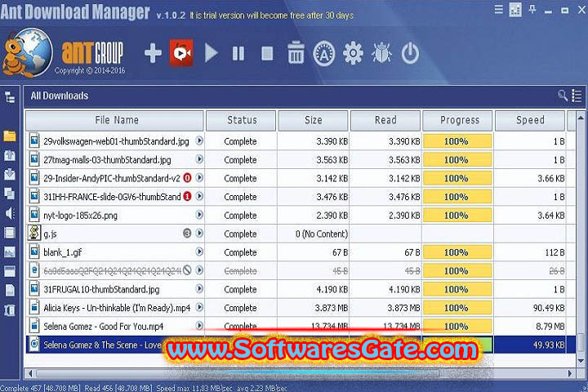Sort by Size column header
588x392 pixels.
[314, 120]
